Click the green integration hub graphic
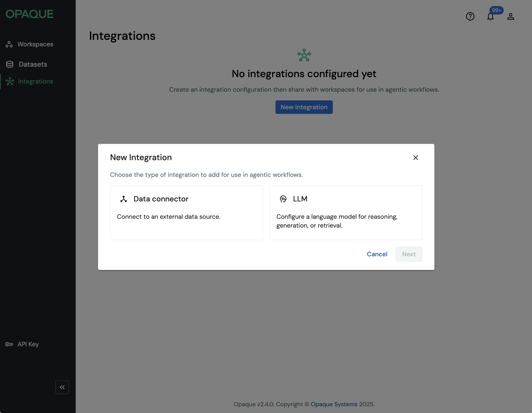This screenshot has width=532, height=413. click(304, 55)
